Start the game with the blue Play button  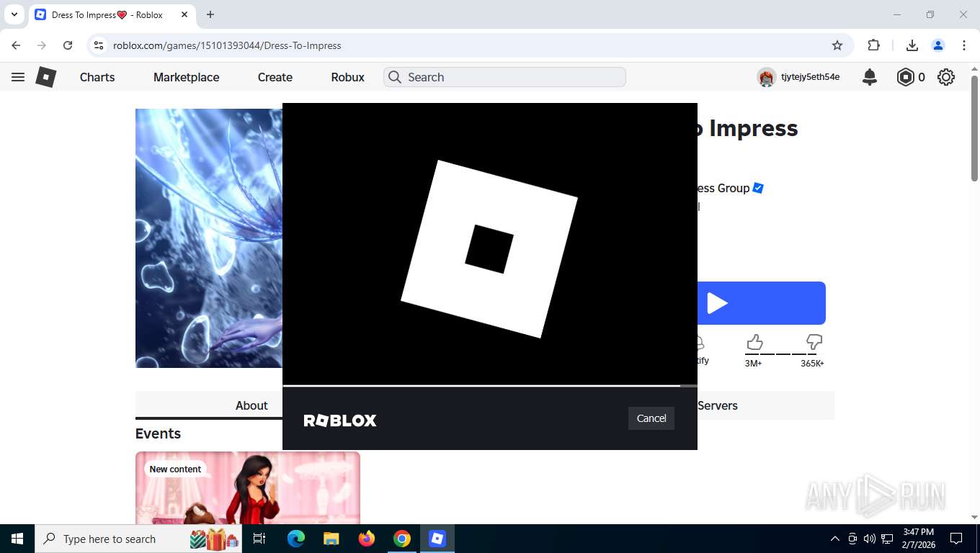point(762,303)
